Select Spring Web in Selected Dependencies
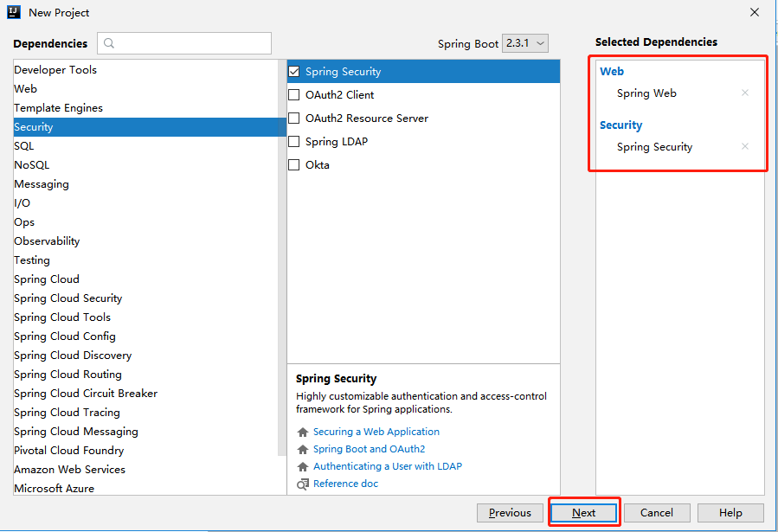Image resolution: width=778 pixels, height=532 pixels. [646, 93]
